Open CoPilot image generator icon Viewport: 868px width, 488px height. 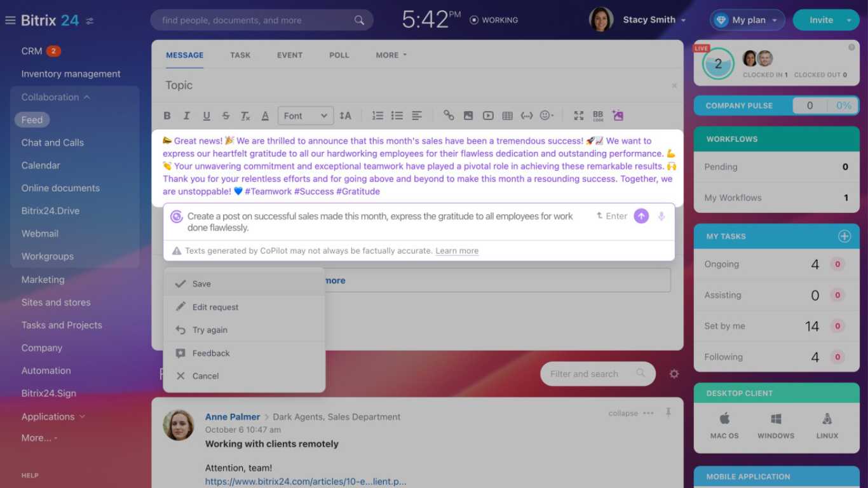click(x=618, y=116)
